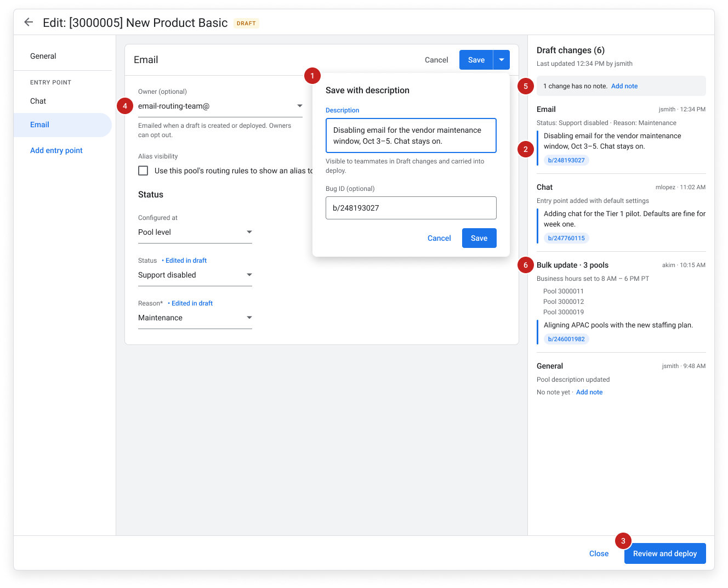Viewport: 728px width, 588px height.
Task: Click Add note under General change
Action: [x=589, y=392]
